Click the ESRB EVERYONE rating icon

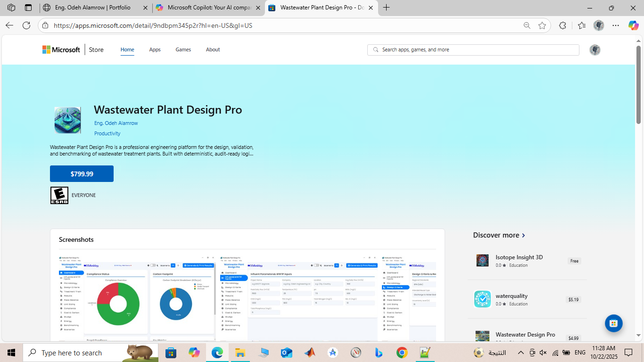coord(59,195)
